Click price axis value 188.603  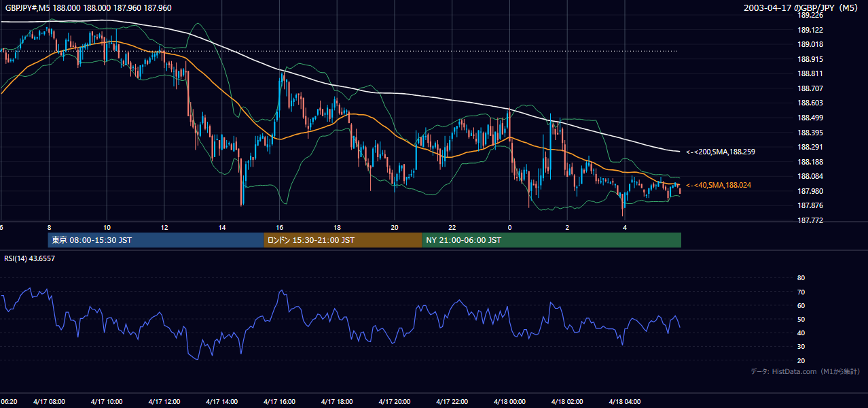[x=810, y=103]
